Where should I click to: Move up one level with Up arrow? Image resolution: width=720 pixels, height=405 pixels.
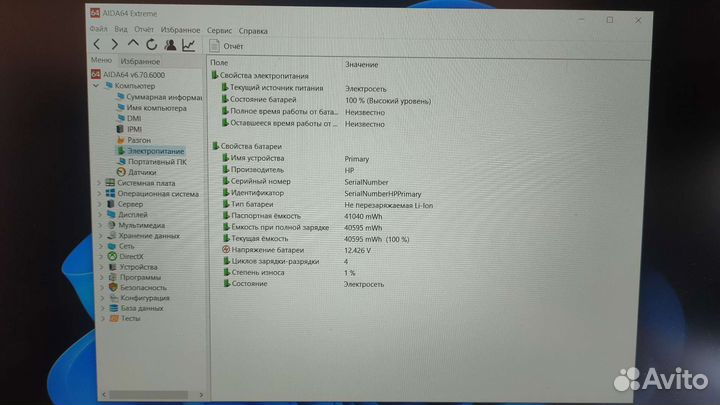click(133, 44)
